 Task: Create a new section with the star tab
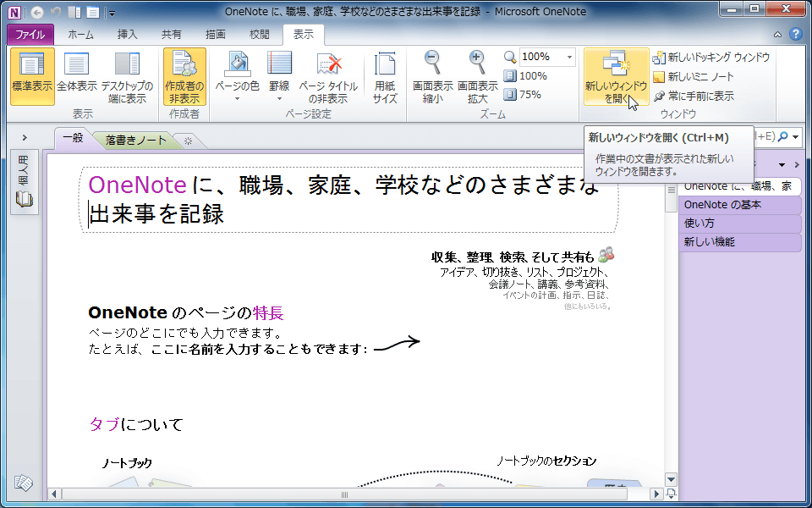(188, 141)
